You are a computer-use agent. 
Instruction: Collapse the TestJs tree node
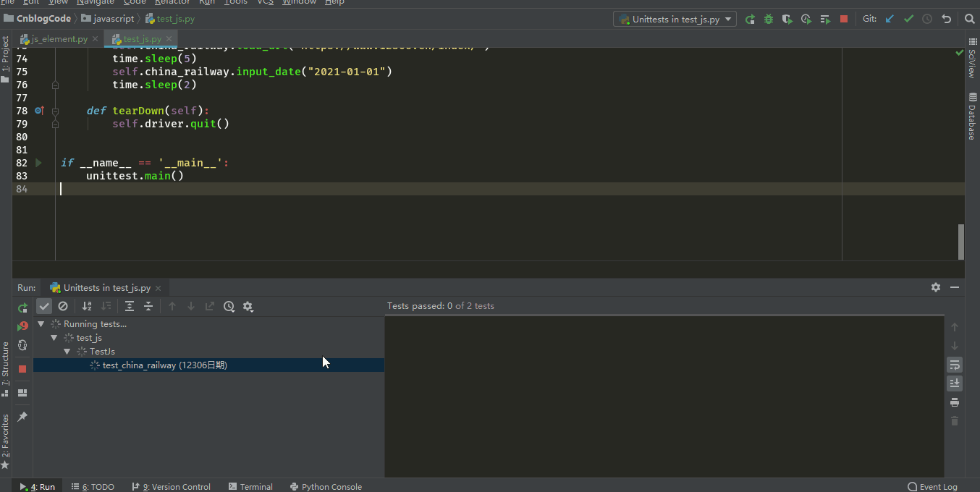tap(67, 352)
